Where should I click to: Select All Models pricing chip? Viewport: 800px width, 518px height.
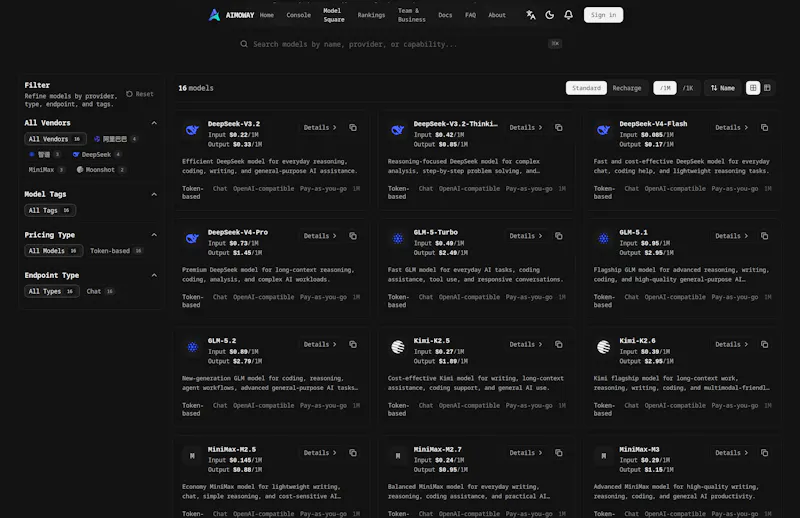tap(54, 251)
